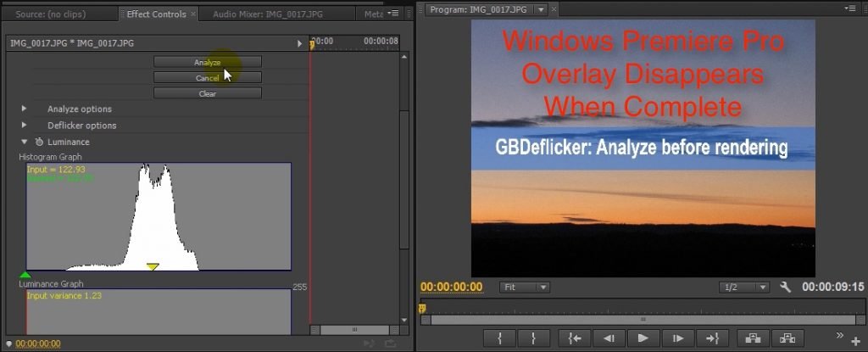Switch to the Source (no clips) tab

pyautogui.click(x=50, y=14)
